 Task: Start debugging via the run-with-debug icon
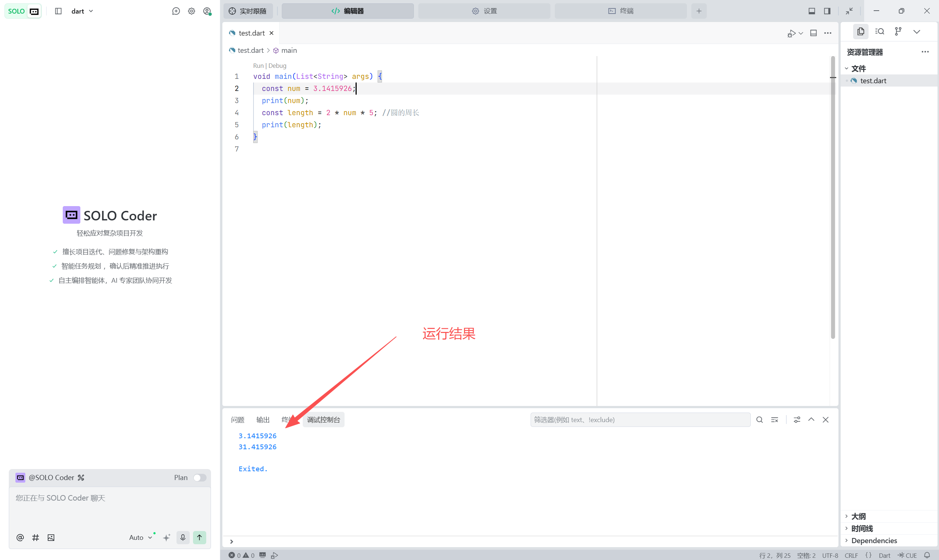tap(791, 33)
